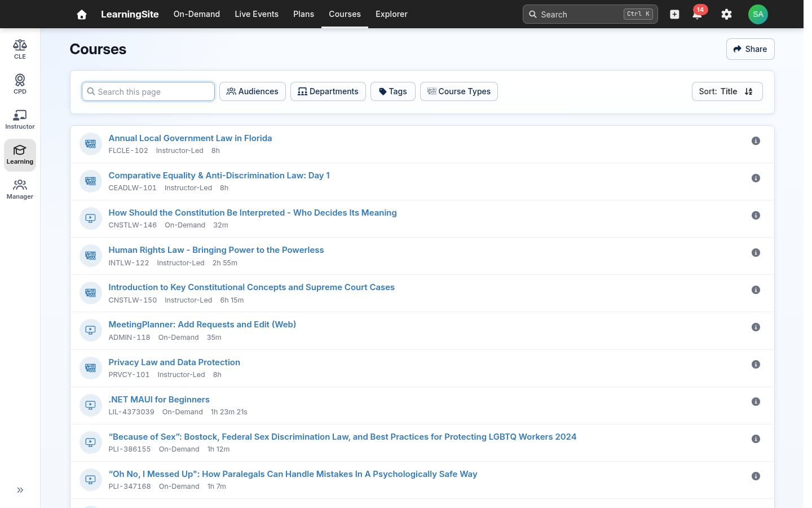Open the CPD sidebar section
The height and width of the screenshot is (508, 812).
pos(20,85)
